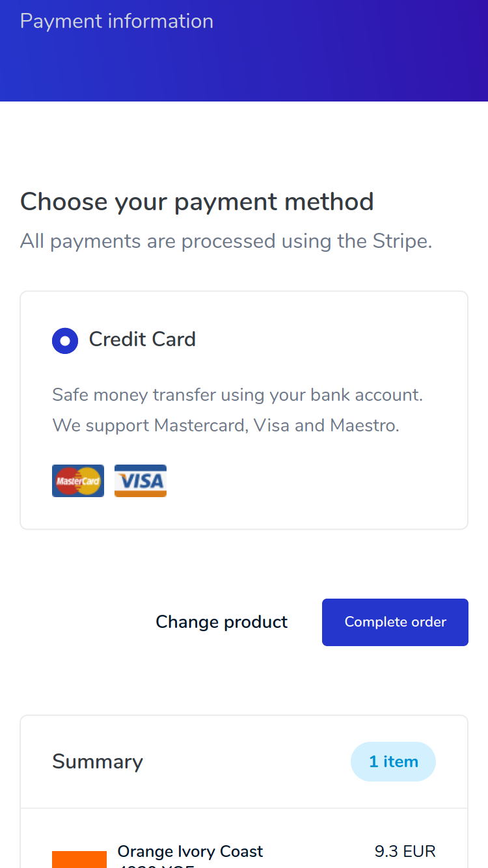Click the orange Orange brand logo
This screenshot has width=488, height=868.
click(x=79, y=860)
